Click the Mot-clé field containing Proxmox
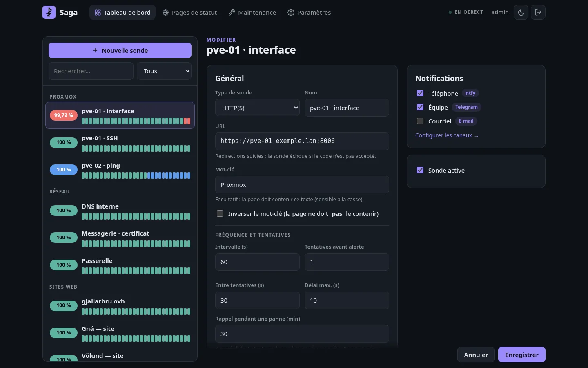The image size is (588, 368). coord(302,185)
